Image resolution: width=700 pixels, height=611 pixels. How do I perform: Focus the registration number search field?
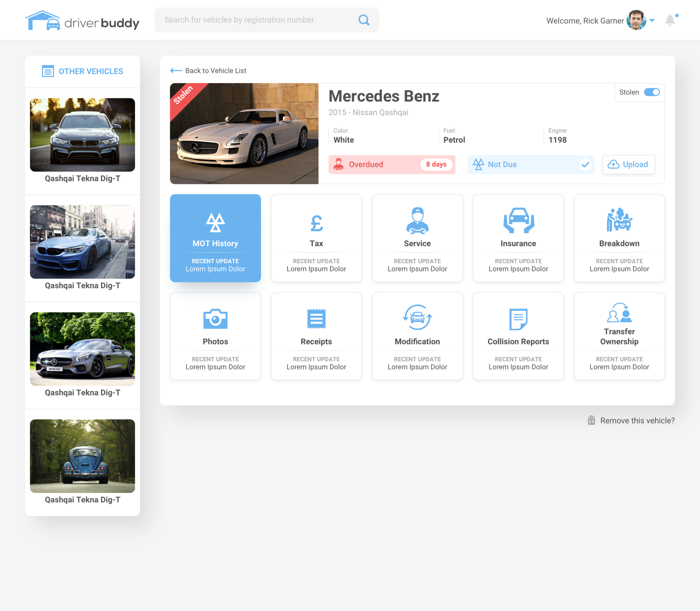coord(267,20)
